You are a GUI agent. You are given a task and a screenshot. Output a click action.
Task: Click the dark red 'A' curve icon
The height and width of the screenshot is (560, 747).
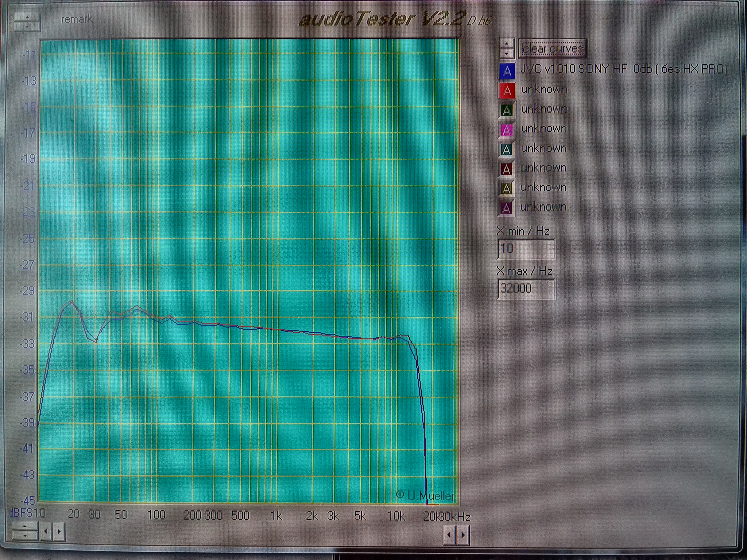[x=506, y=169]
